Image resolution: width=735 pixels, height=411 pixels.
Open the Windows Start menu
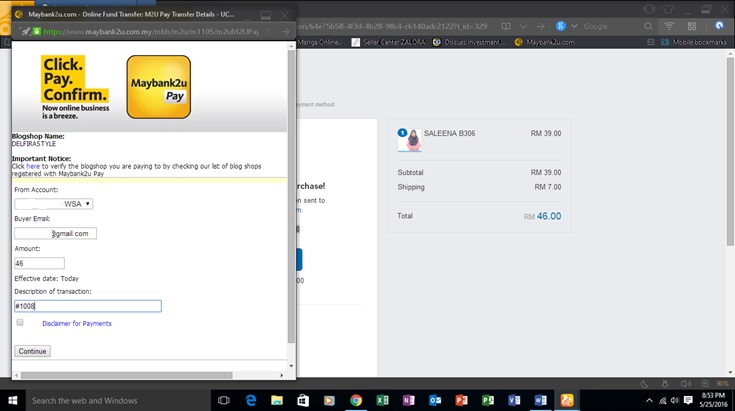[x=13, y=400]
